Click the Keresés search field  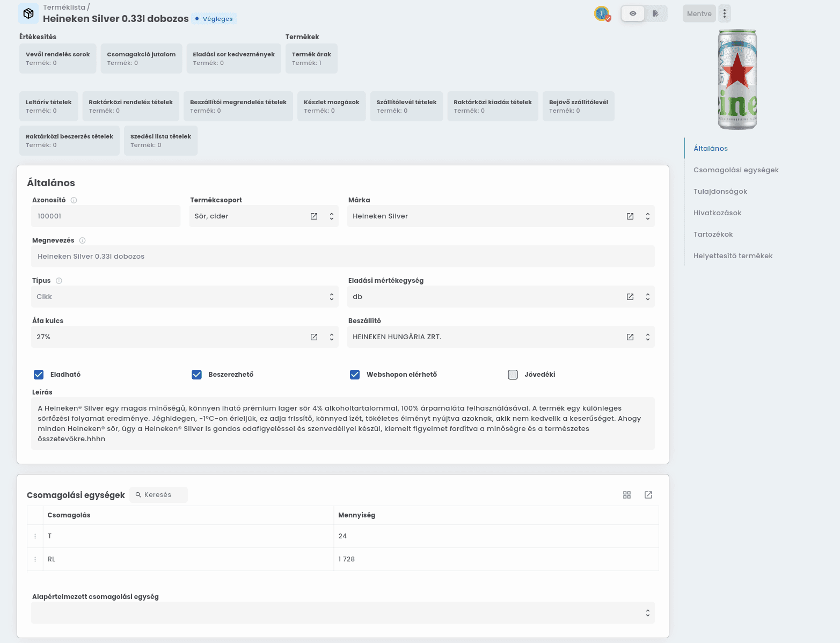pos(159,495)
